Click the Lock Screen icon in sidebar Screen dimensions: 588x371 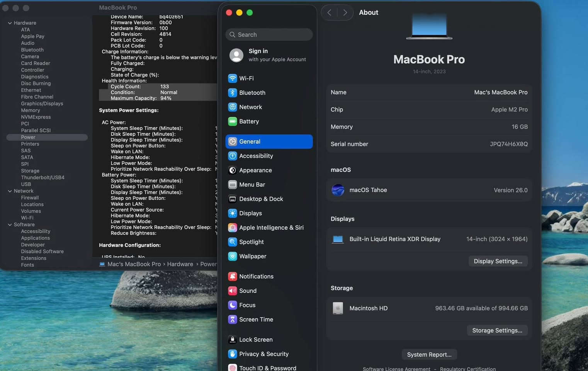[232, 340]
